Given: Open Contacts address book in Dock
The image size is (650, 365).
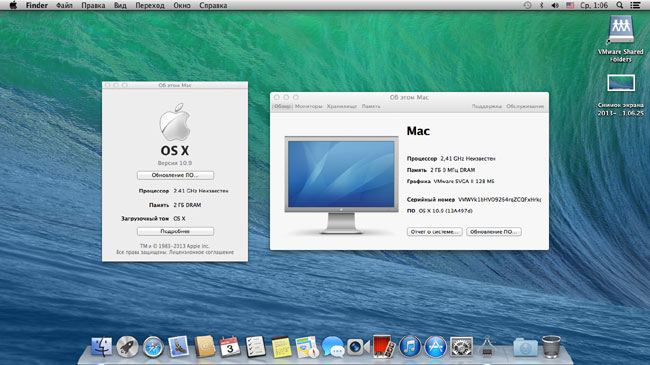Looking at the screenshot, I should point(204,347).
